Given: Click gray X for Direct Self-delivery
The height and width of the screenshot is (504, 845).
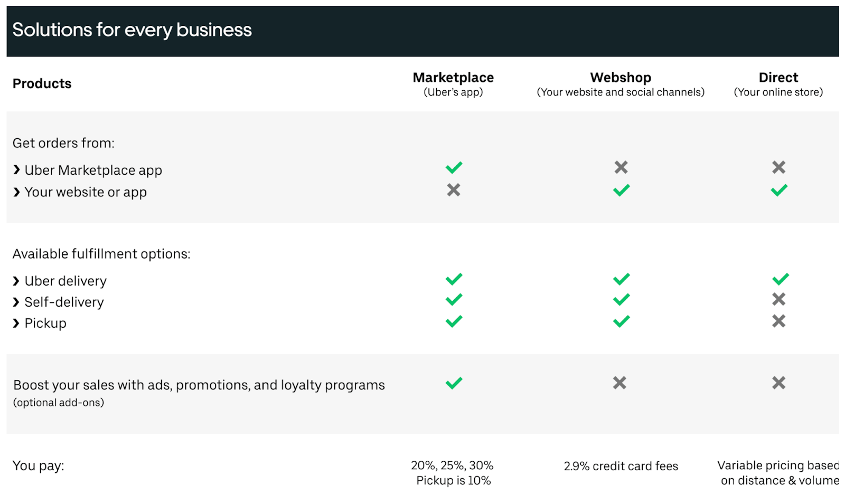Looking at the screenshot, I should click(x=779, y=299).
